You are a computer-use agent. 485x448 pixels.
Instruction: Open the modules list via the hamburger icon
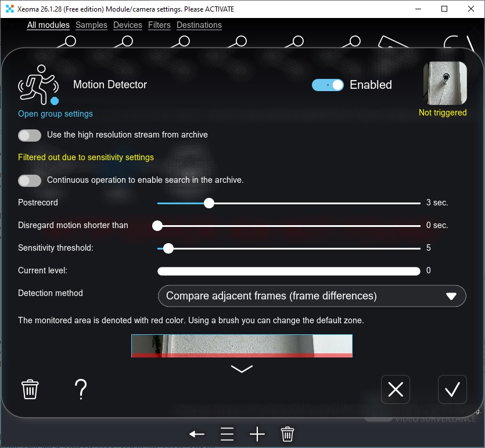[x=227, y=433]
